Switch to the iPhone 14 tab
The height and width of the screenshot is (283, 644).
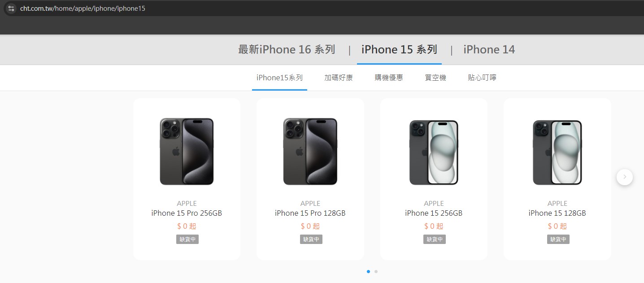point(489,50)
